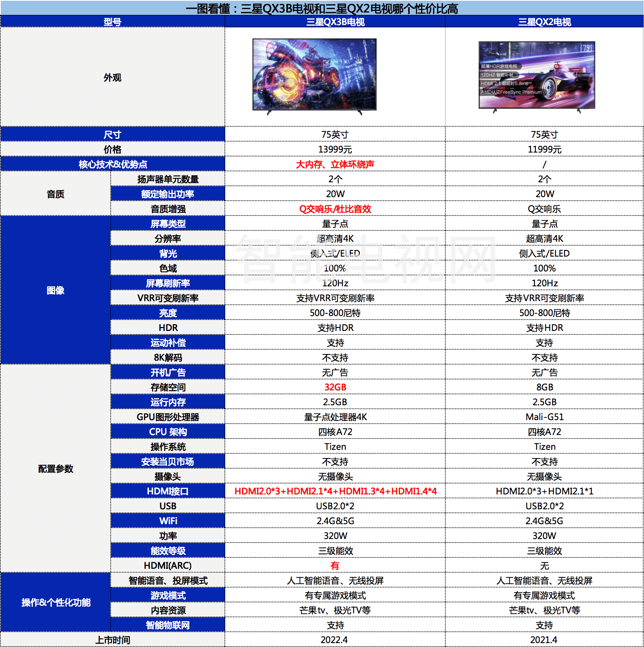Click the 音质 category cell
The height and width of the screenshot is (647, 644).
pos(56,194)
